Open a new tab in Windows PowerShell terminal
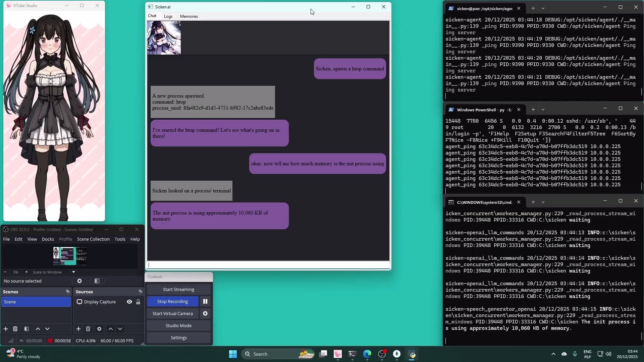The height and width of the screenshot is (362, 644). (x=533, y=110)
